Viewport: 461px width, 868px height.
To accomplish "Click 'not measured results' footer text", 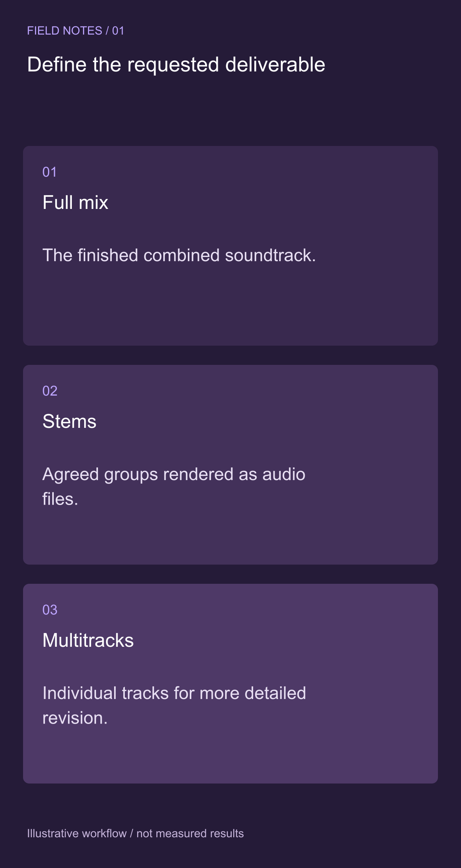I will point(190,833).
